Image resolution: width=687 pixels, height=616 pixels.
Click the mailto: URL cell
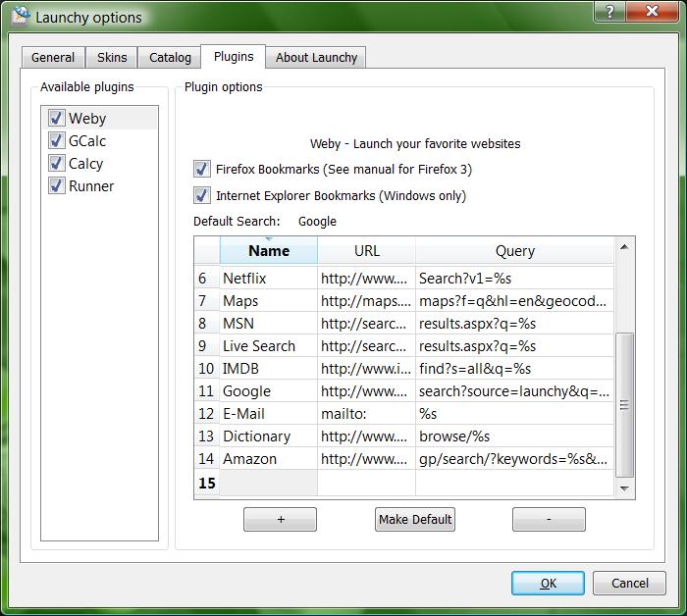tap(366, 413)
